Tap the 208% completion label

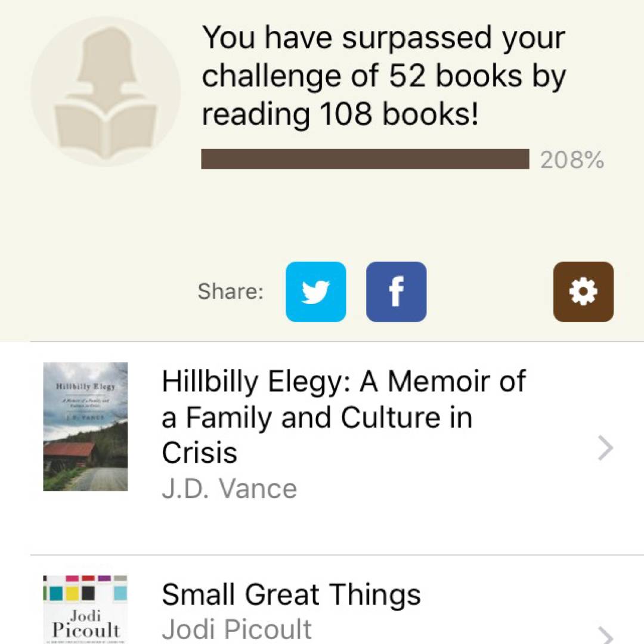coord(572,160)
